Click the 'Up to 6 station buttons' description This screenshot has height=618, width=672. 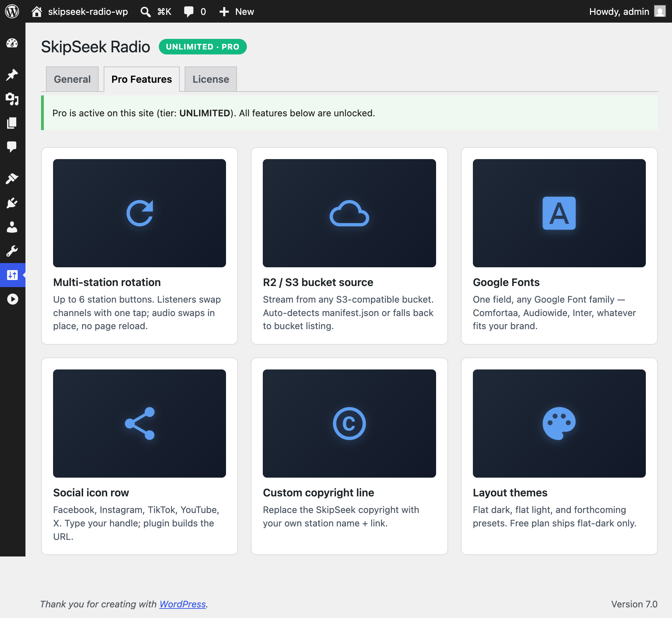click(137, 313)
